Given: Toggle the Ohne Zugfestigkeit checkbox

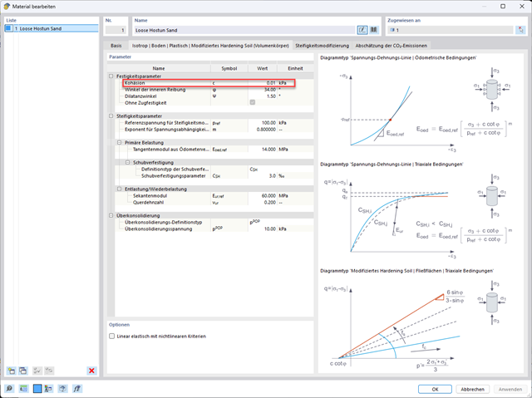Looking at the screenshot, I should click(x=253, y=102).
